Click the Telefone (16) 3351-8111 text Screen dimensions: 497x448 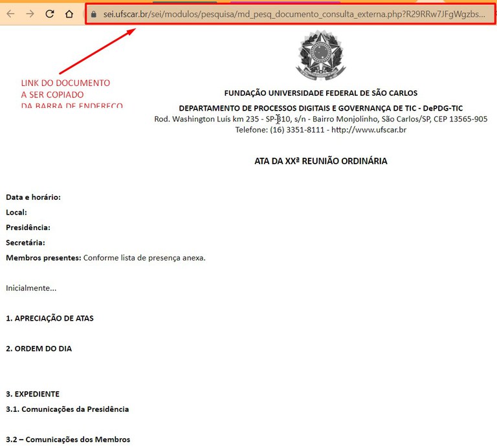280,130
